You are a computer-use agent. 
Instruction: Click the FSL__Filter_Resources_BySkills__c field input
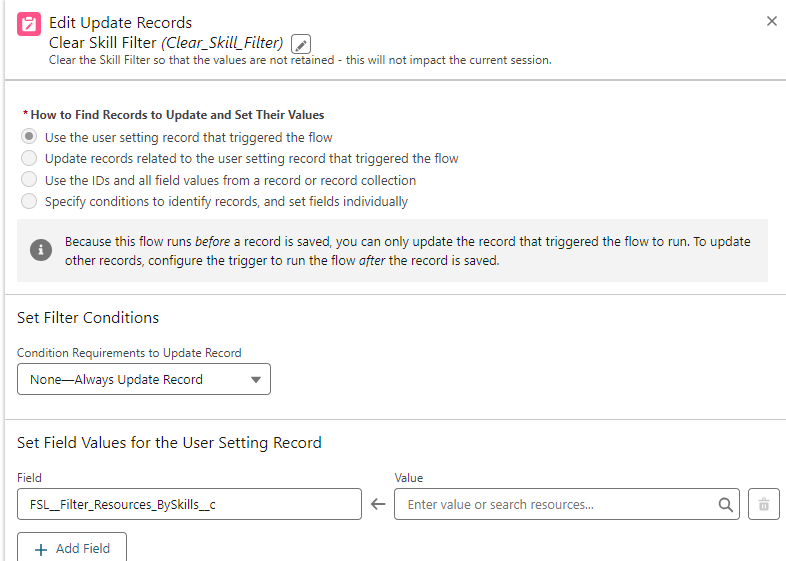pos(189,505)
